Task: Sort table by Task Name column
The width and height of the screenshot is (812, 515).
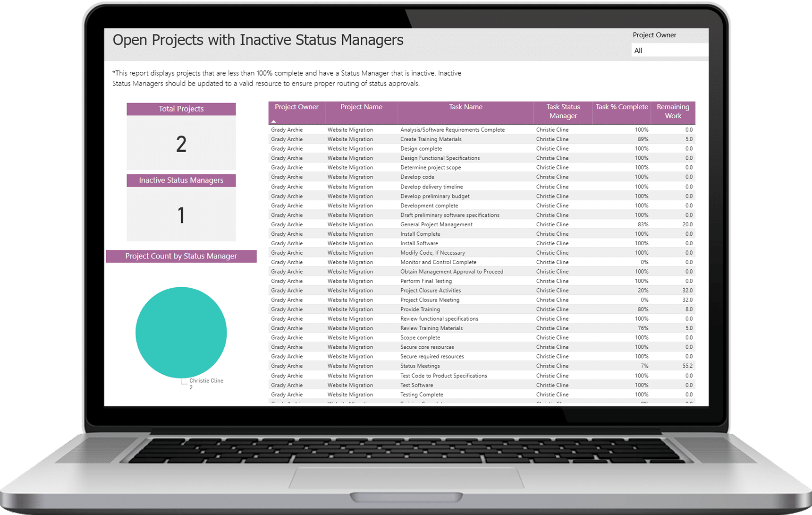Action: pos(465,107)
